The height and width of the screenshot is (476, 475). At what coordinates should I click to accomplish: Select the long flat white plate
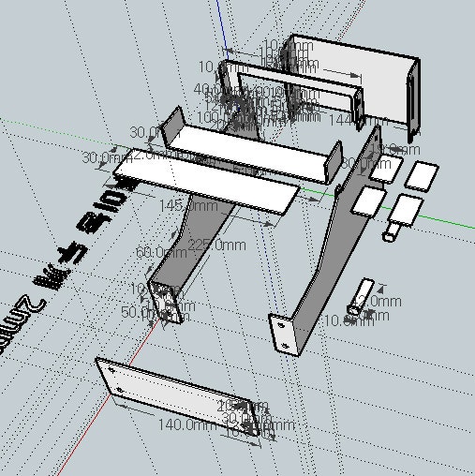(x=206, y=182)
